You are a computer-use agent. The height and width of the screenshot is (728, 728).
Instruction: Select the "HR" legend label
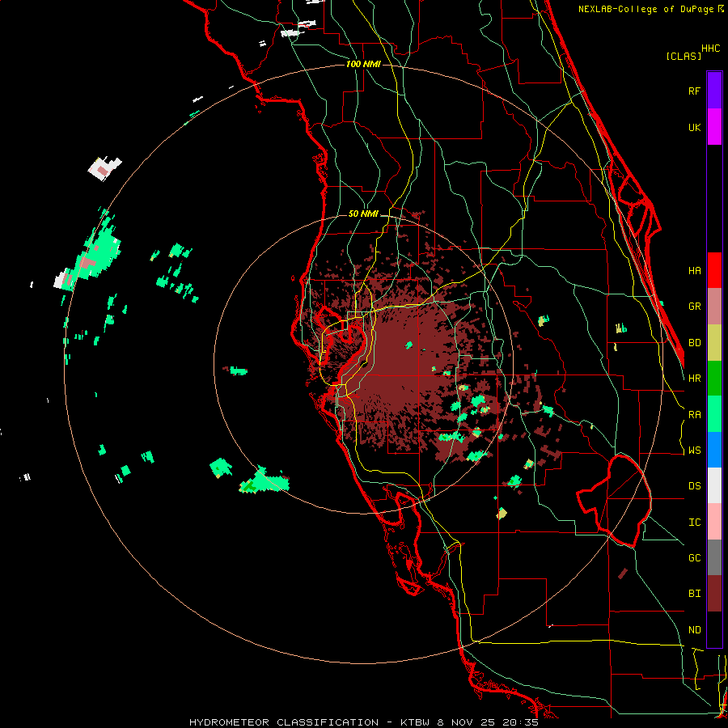[x=694, y=379]
